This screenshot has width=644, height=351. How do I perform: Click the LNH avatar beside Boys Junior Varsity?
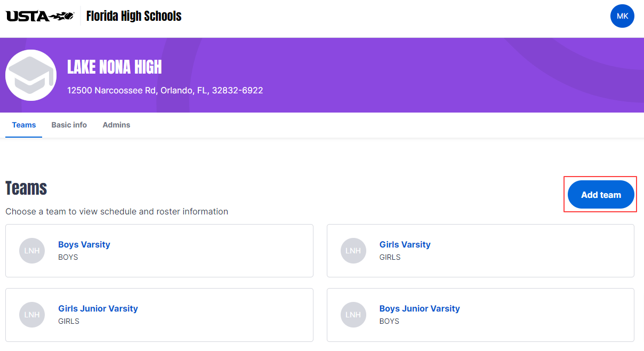tap(353, 315)
